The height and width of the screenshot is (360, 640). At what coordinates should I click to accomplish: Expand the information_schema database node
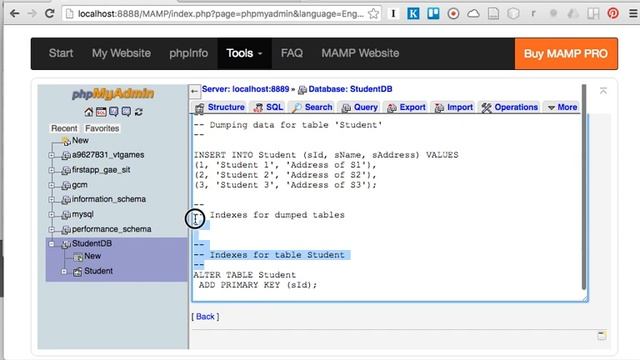coord(51,200)
